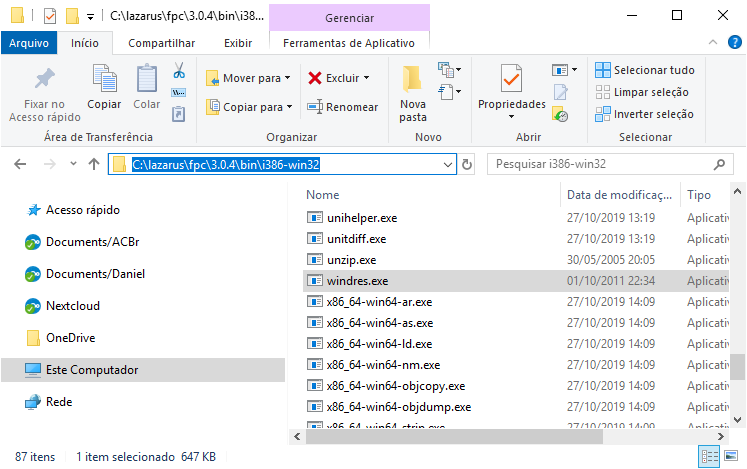This screenshot has height=469, width=747.
Task: Open the Ferramentas de Aplicativo tab
Action: (x=349, y=43)
